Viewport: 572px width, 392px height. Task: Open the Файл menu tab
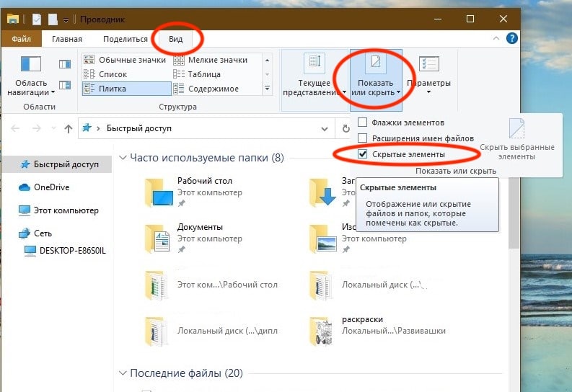click(21, 39)
